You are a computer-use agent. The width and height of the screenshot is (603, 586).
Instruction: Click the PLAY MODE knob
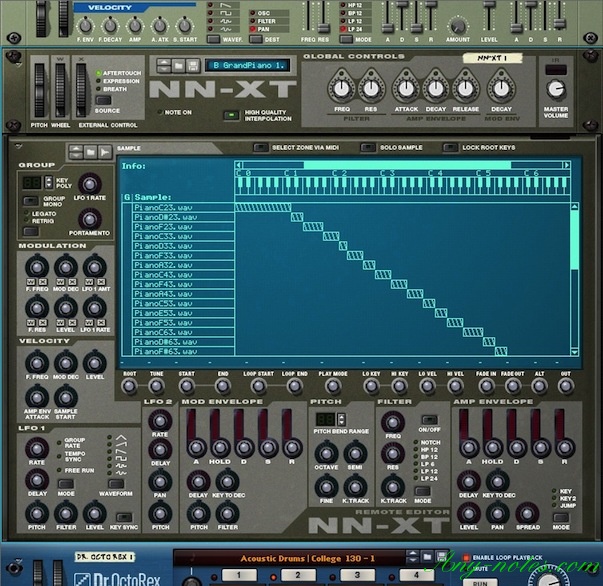click(333, 386)
